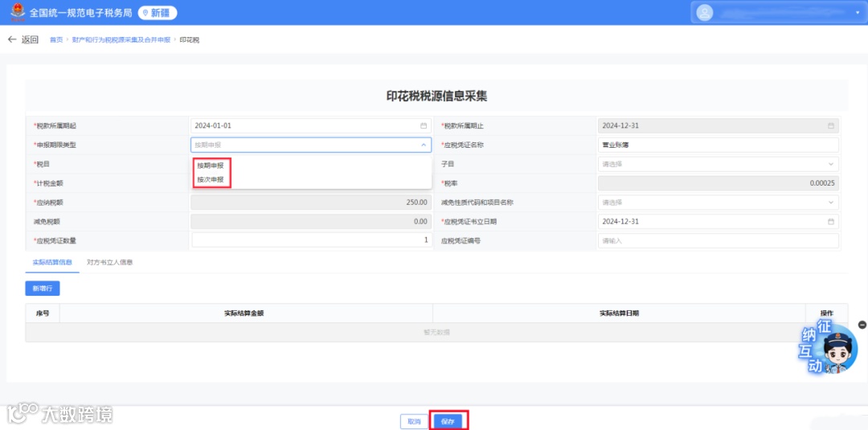
Task: Click the 保存 button
Action: [x=448, y=421]
